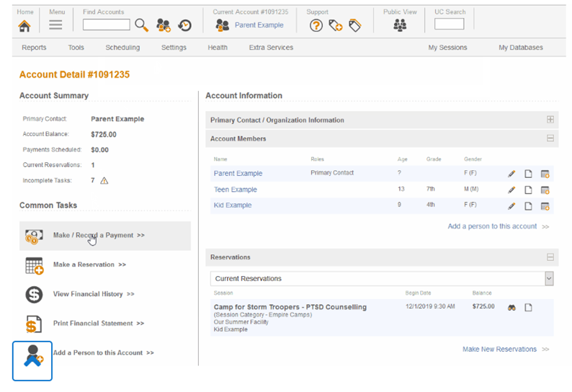Switch to My Sessions tab
572x392 pixels.
coord(447,48)
